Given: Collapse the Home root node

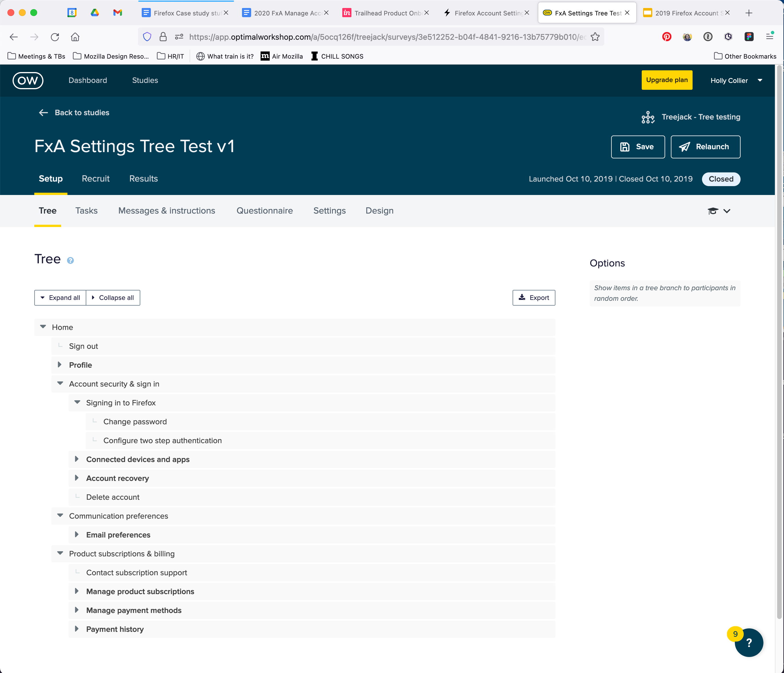Looking at the screenshot, I should click(43, 327).
